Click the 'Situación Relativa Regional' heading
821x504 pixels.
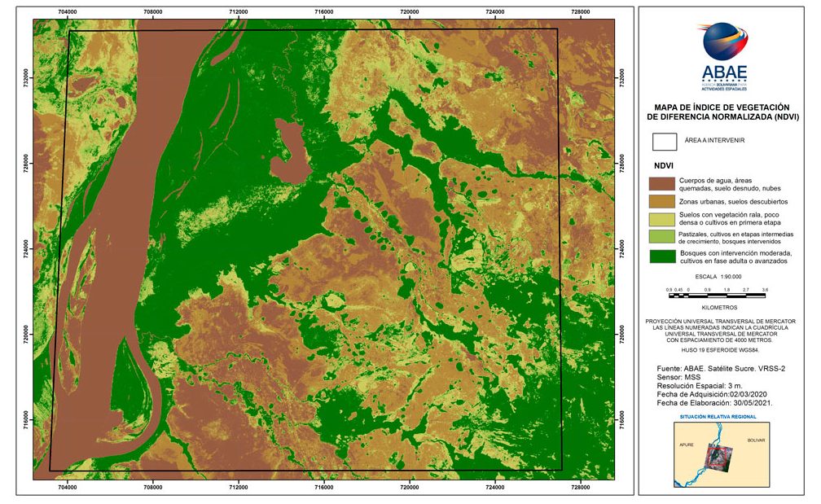point(720,416)
